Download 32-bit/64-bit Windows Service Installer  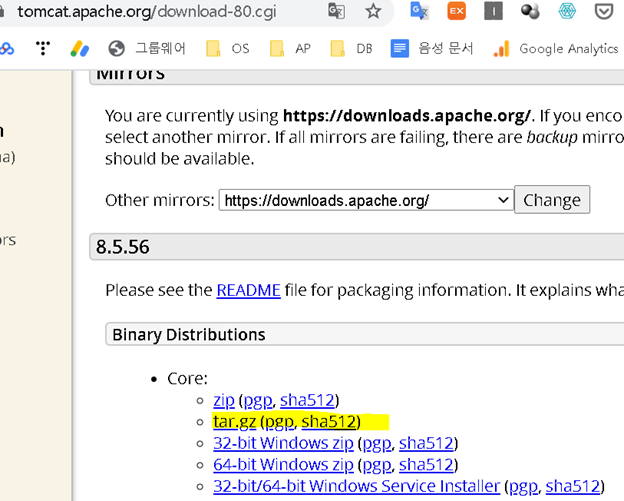(357, 486)
